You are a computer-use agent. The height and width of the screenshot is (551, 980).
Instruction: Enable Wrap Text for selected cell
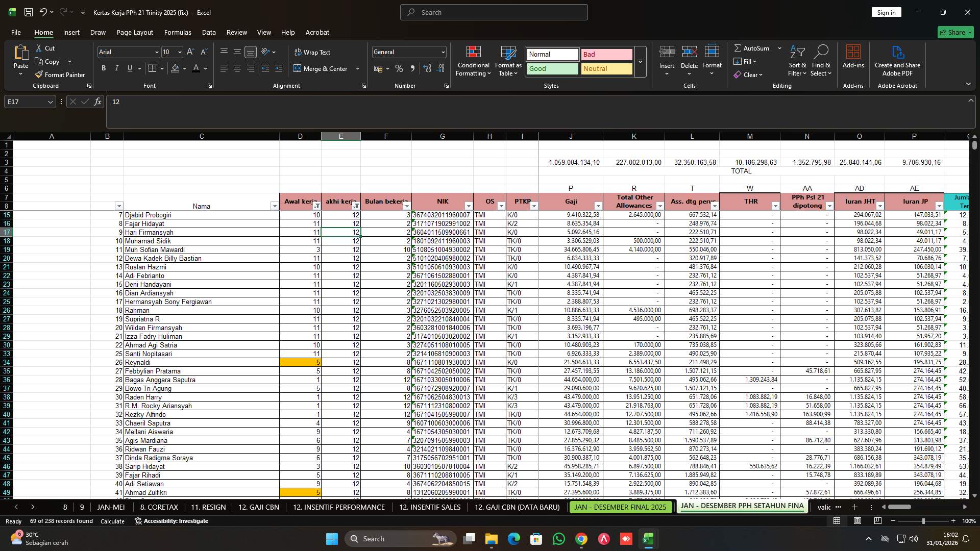(311, 52)
